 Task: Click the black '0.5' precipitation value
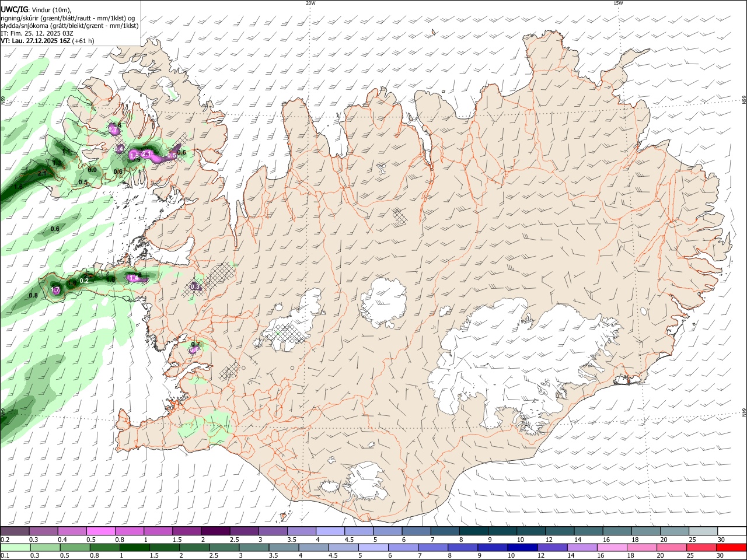83,183
